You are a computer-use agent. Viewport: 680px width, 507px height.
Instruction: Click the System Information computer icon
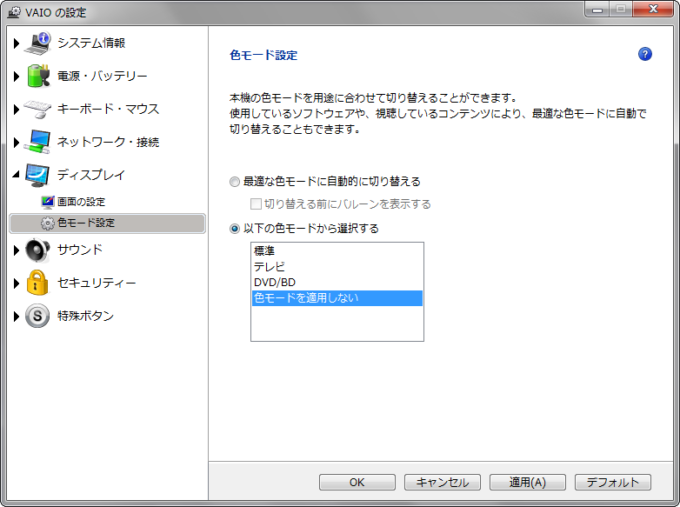pyautogui.click(x=37, y=43)
